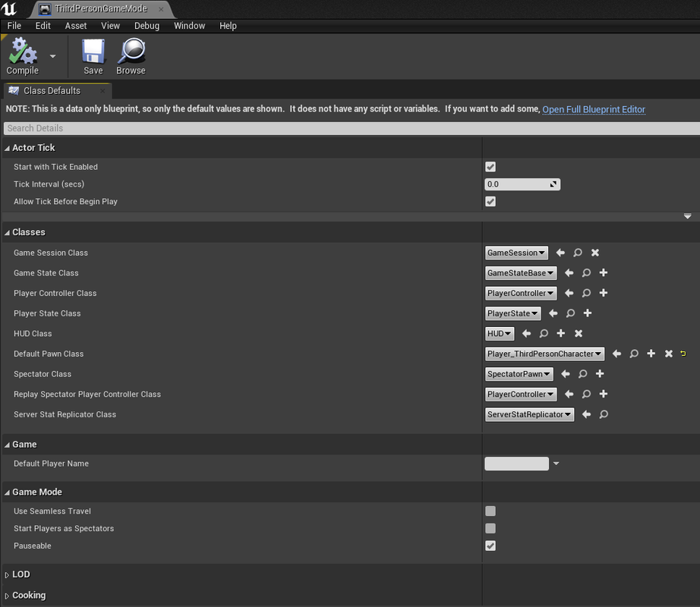Open the Compile options dropdown arrow
700x607 pixels.
point(52,56)
